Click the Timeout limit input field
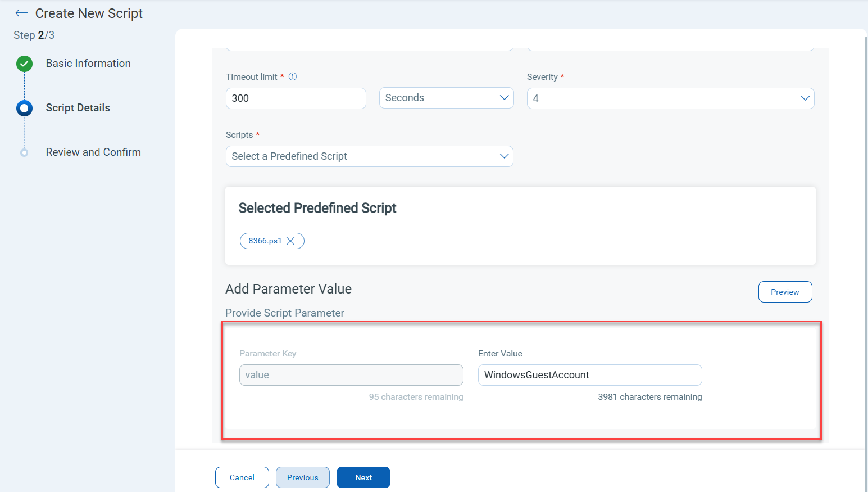Image resolution: width=868 pixels, height=492 pixels. pyautogui.click(x=296, y=98)
